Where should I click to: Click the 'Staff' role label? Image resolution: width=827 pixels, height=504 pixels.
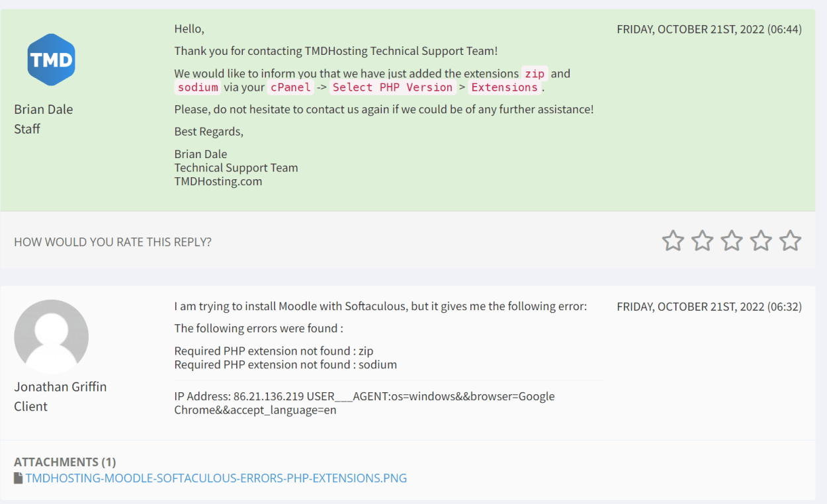coord(27,129)
